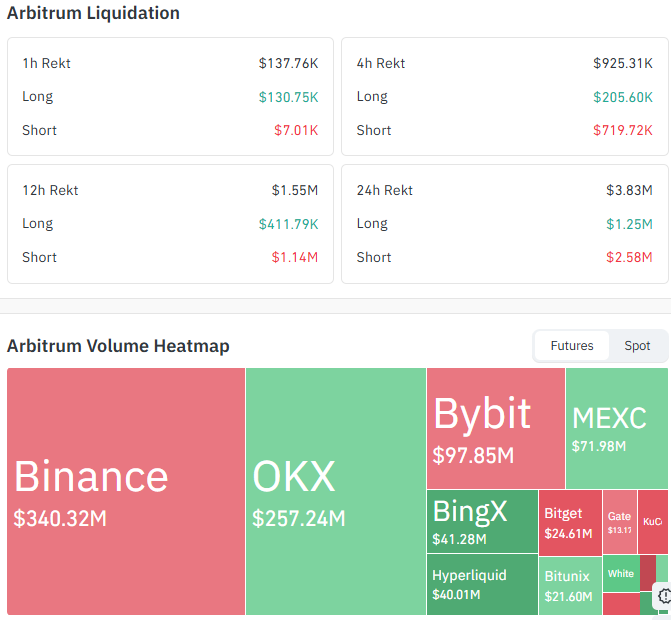Select 4h Short value $719.72K
The image size is (671, 620).
coord(622,130)
